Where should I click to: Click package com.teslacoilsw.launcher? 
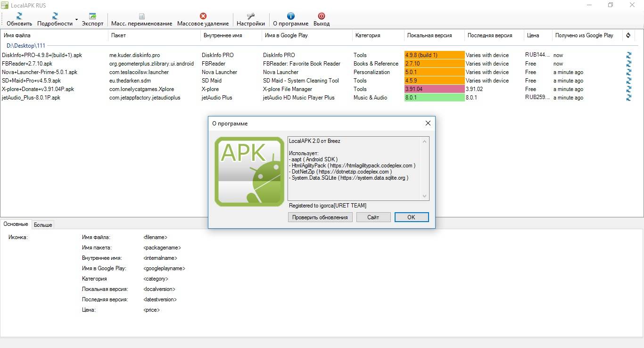(x=139, y=72)
